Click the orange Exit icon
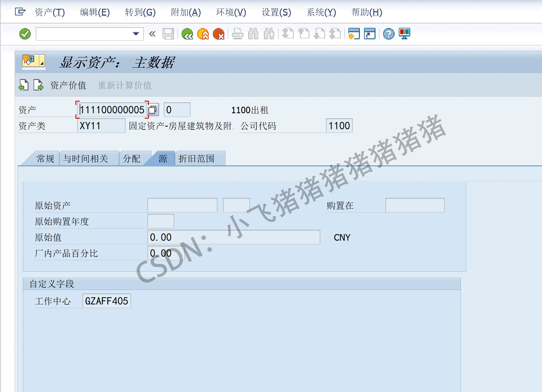Screen dimensions: 542x392 point(203,34)
